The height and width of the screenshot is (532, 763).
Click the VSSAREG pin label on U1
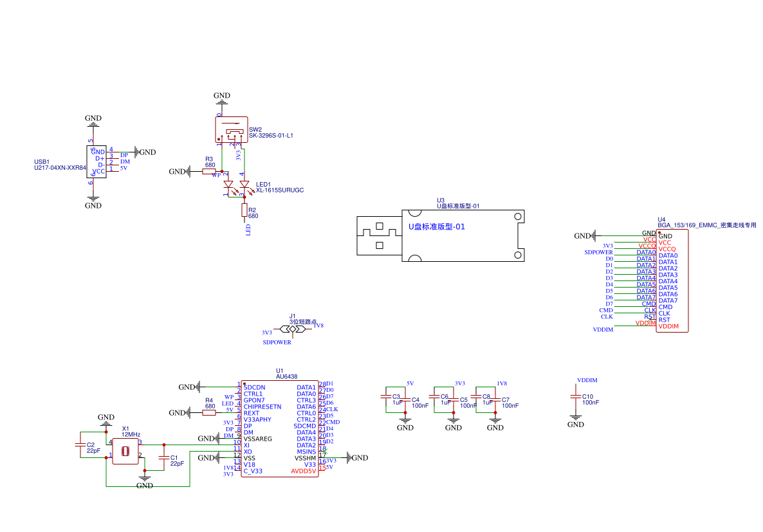[x=258, y=439]
